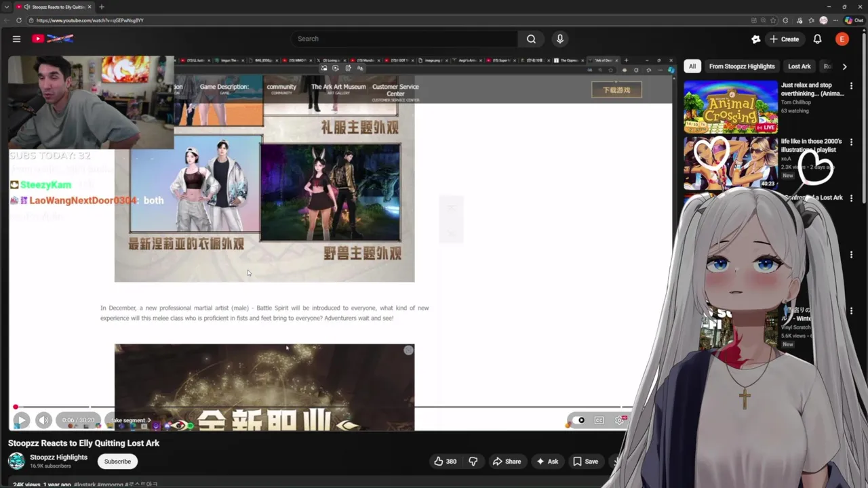This screenshot has width=868, height=488.
Task: Close the current browser tab
Action: coord(89,7)
